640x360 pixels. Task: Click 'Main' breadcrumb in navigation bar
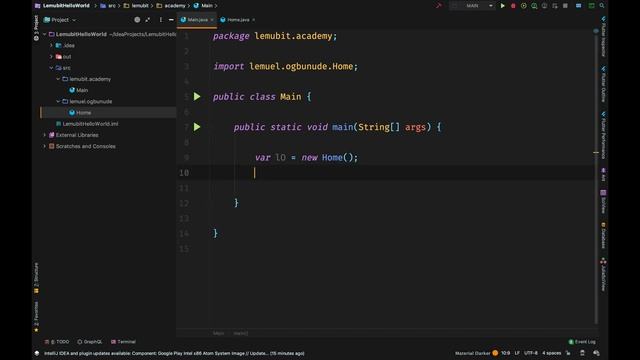click(x=203, y=6)
